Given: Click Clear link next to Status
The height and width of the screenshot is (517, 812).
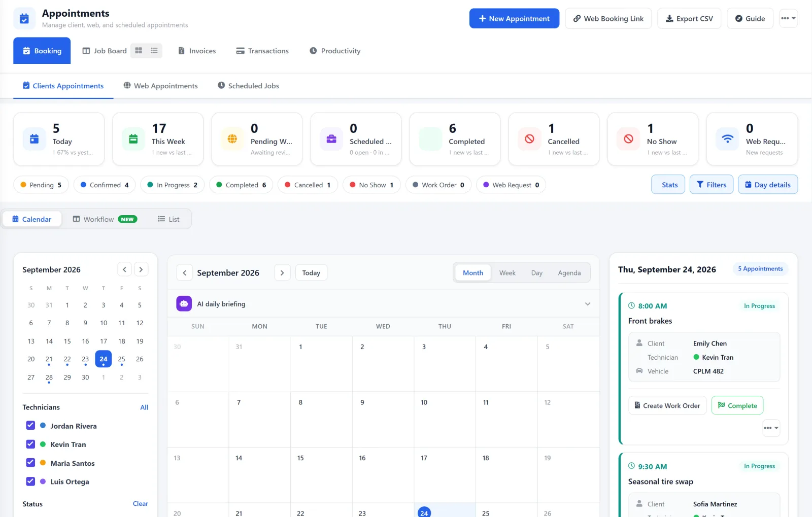Looking at the screenshot, I should (141, 504).
